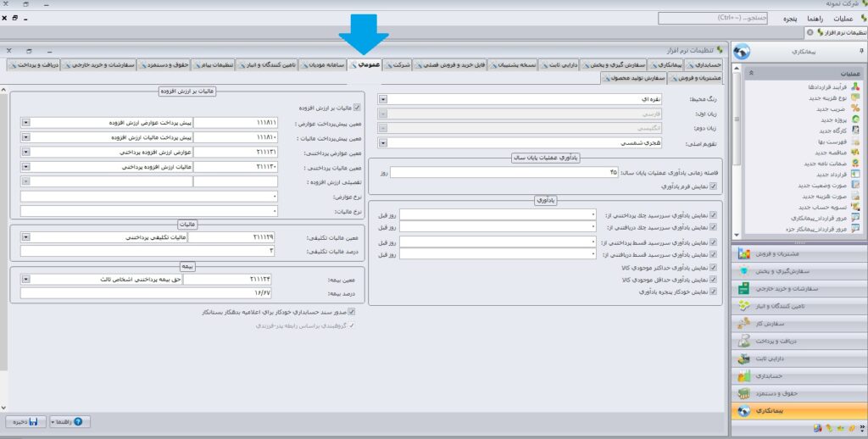Open the دارایی ثابت module icon
This screenshot has height=439, width=868.
(x=744, y=358)
